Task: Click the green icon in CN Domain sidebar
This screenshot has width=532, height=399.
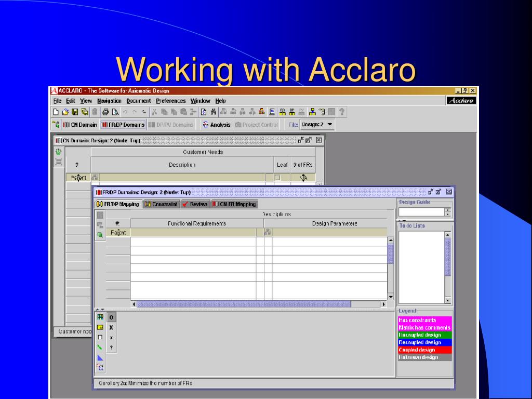Action: pyautogui.click(x=59, y=152)
